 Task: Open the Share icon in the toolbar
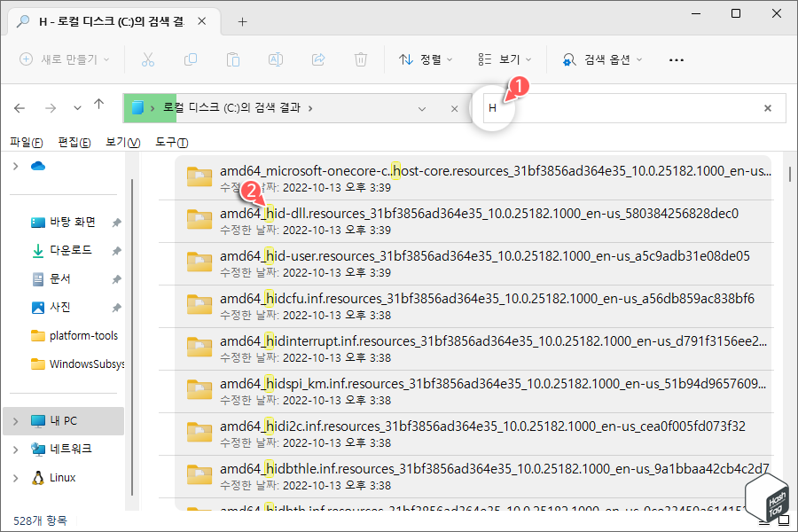click(x=318, y=59)
